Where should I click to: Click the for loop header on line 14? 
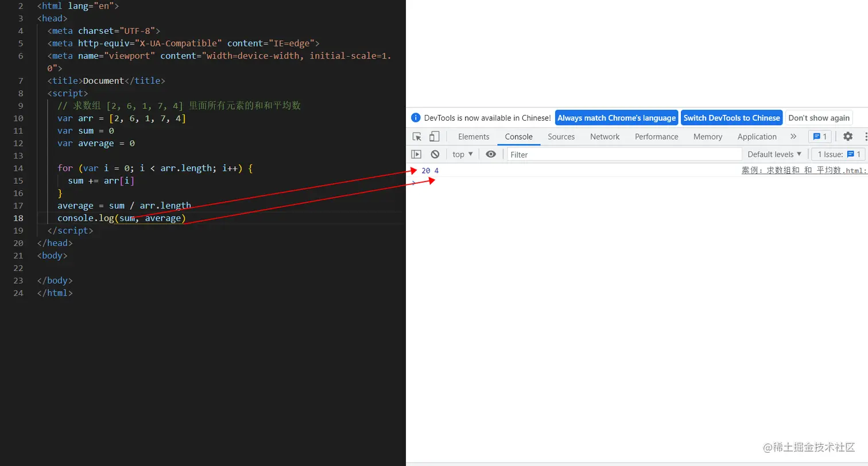[155, 168]
